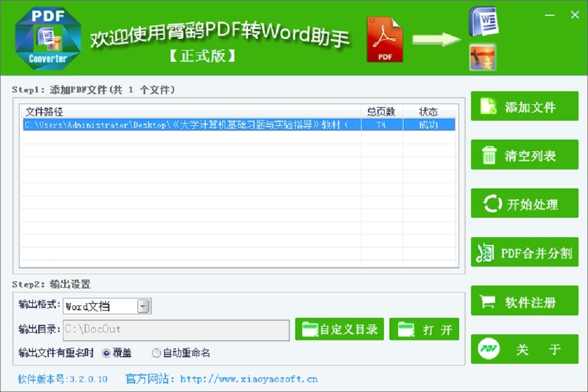Choose 自定义目录 to set output folder
588x392 pixels.
coord(339,329)
